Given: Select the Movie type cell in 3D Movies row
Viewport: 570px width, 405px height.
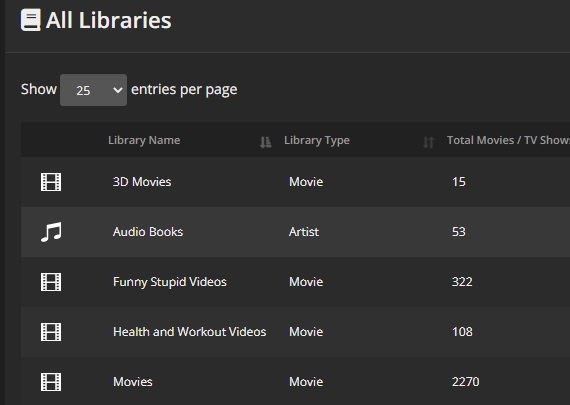Looking at the screenshot, I should (306, 182).
